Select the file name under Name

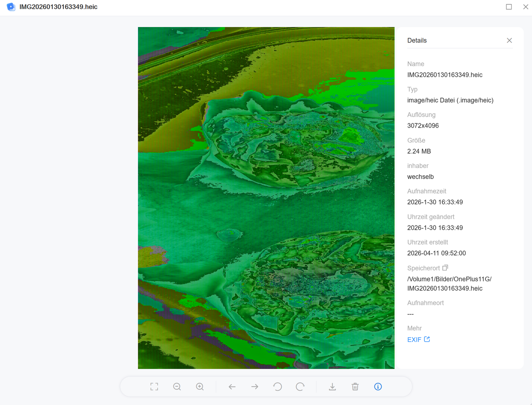(x=445, y=75)
